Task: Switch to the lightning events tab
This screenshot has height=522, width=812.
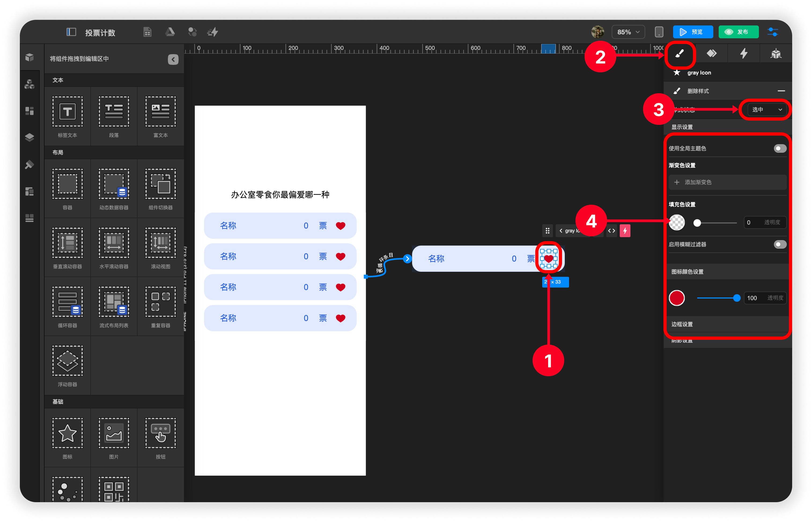Action: [744, 54]
